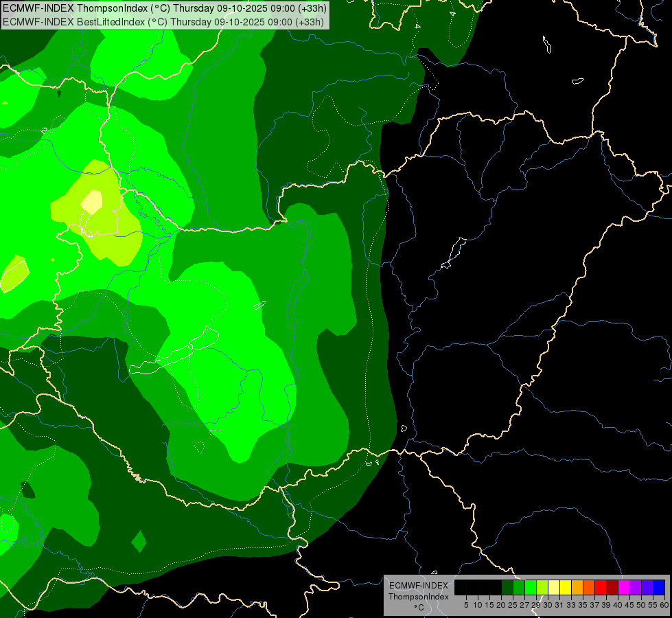Viewport: 672px width, 618px height.
Task: Click the legend unit '°C'
Action: pos(419,608)
